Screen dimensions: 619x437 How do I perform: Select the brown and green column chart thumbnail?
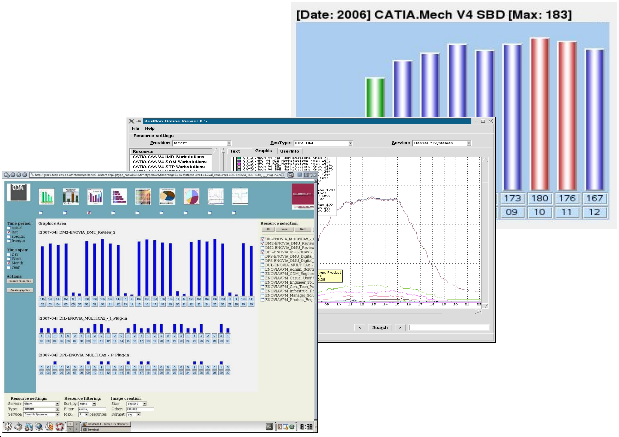click(x=71, y=196)
